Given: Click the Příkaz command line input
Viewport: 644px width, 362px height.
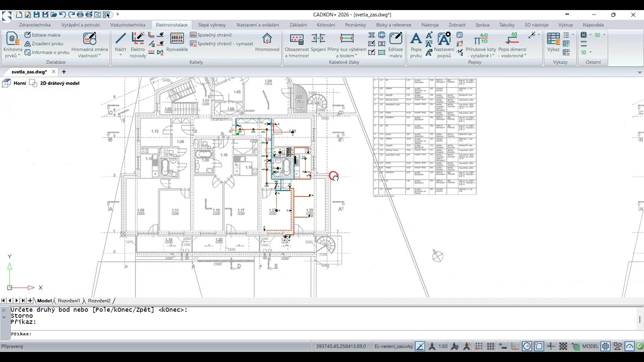Looking at the screenshot, I should [322, 334].
